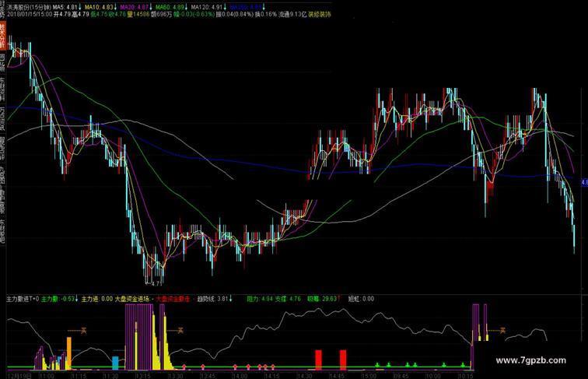Click the yellow MA10: 4.83 label
This screenshot has width=588, height=379.
pyautogui.click(x=100, y=7)
